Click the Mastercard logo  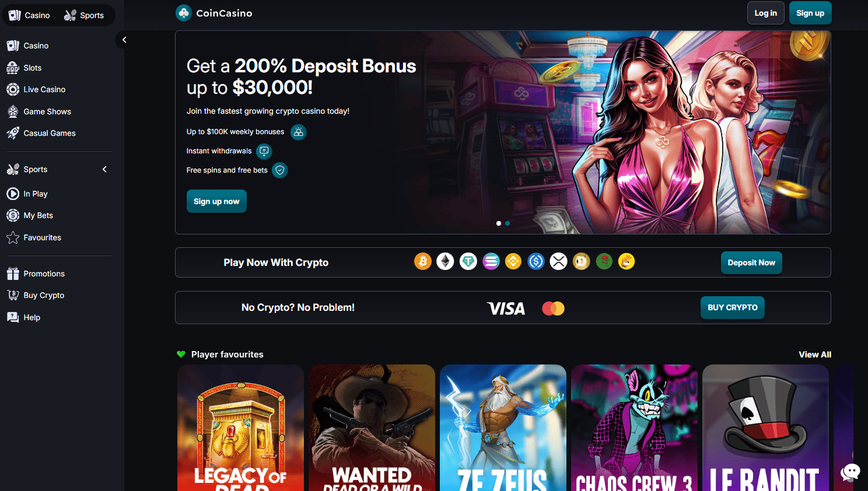[x=553, y=308]
